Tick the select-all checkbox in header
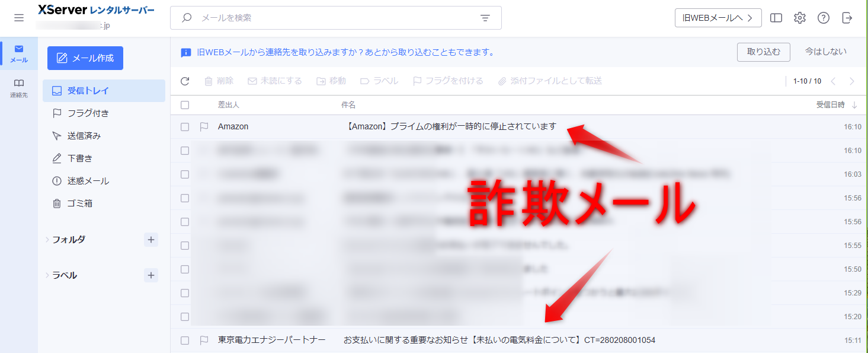The image size is (868, 353). 185,105
